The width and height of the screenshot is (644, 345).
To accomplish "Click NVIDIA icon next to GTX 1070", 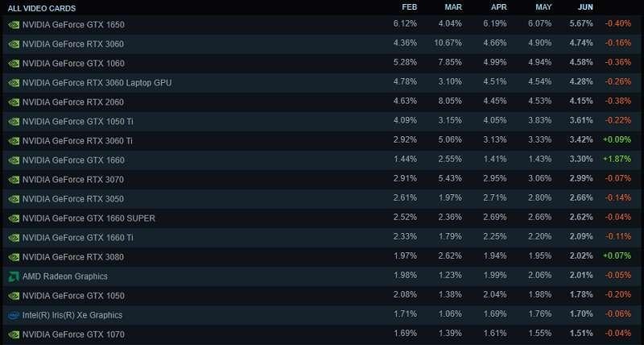I will [x=14, y=335].
